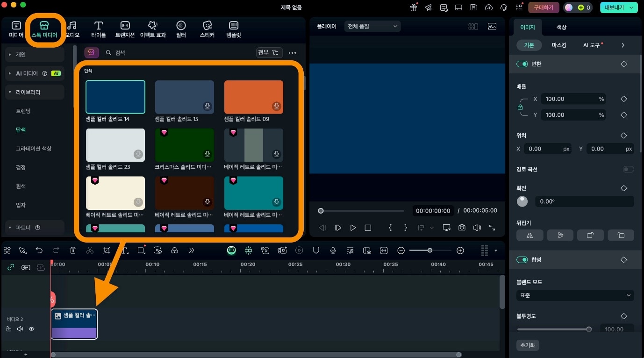Viewport: 644px width, 358px height.
Task: Open the 오디오 audio tab
Action: coord(72,29)
